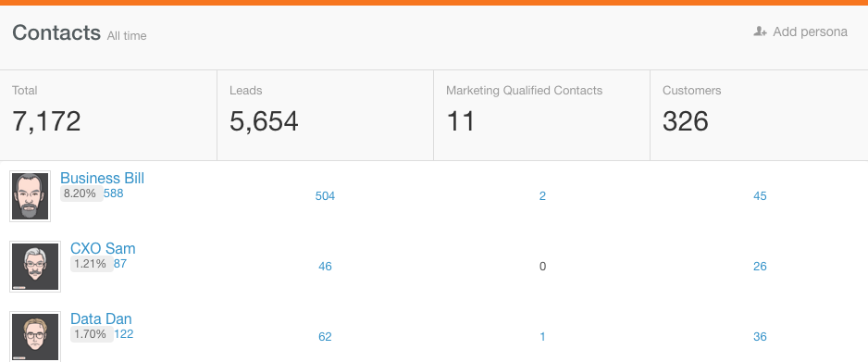Open the Business Bill persona link
Image resolution: width=868 pixels, height=362 pixels.
102,179
